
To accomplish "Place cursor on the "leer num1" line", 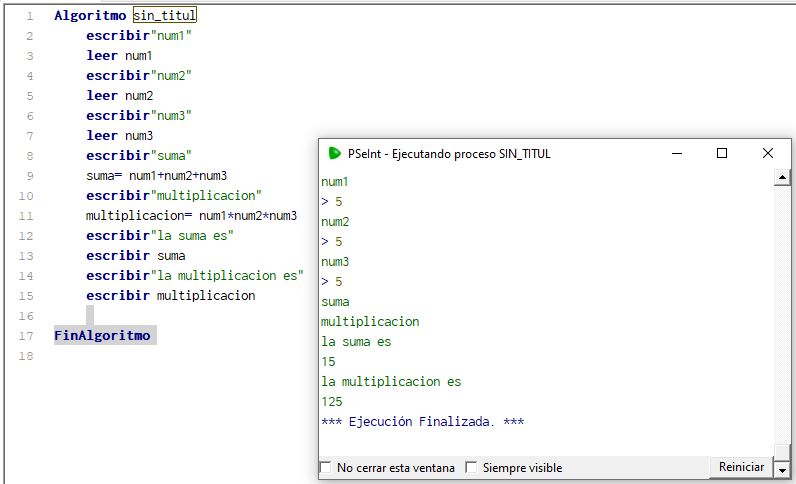I will coord(119,56).
